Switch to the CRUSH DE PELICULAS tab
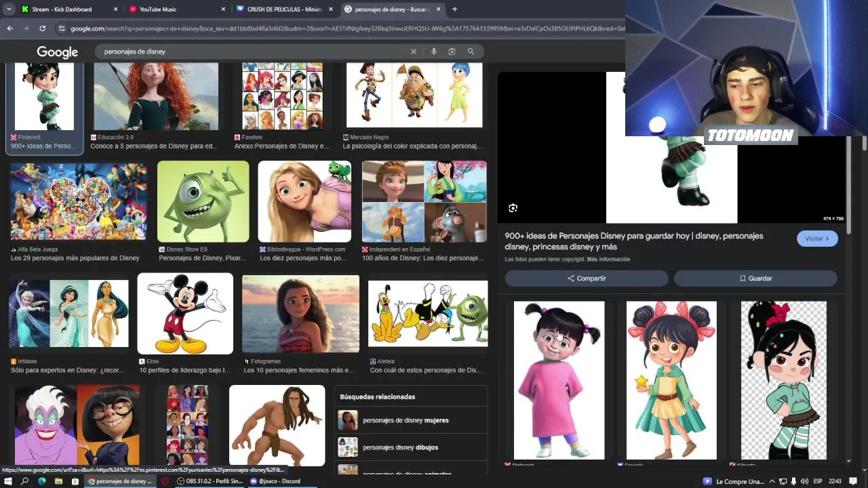The image size is (868, 488). click(x=285, y=9)
